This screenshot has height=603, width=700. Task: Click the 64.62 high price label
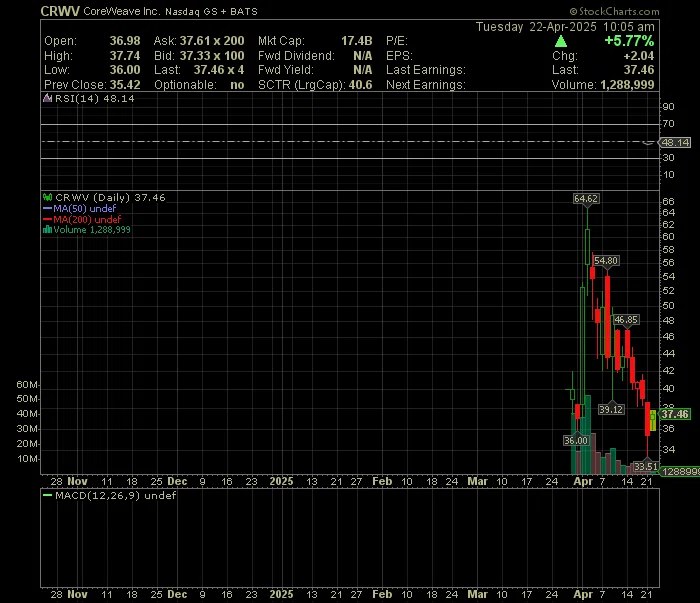point(586,199)
